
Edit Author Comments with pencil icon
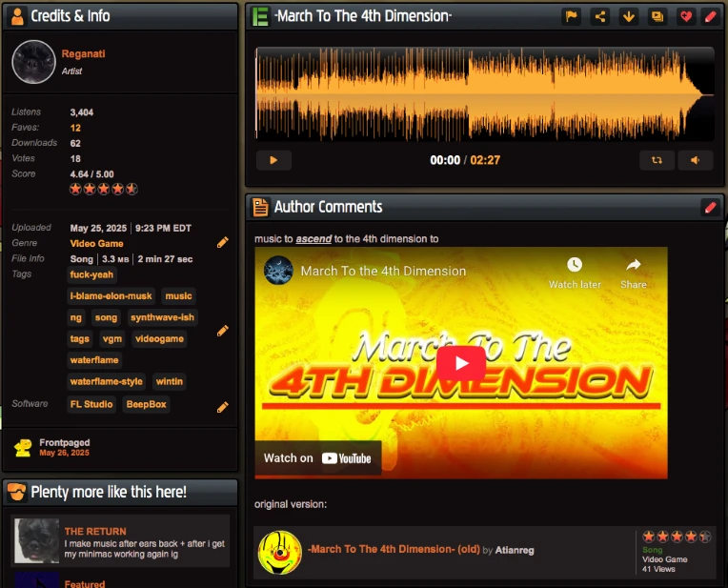[x=710, y=207]
